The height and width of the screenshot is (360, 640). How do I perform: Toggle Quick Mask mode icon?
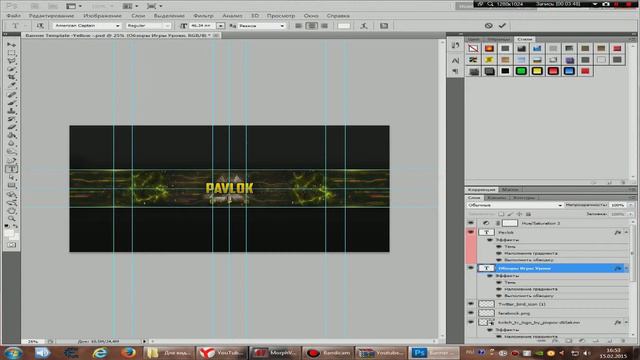(x=12, y=244)
